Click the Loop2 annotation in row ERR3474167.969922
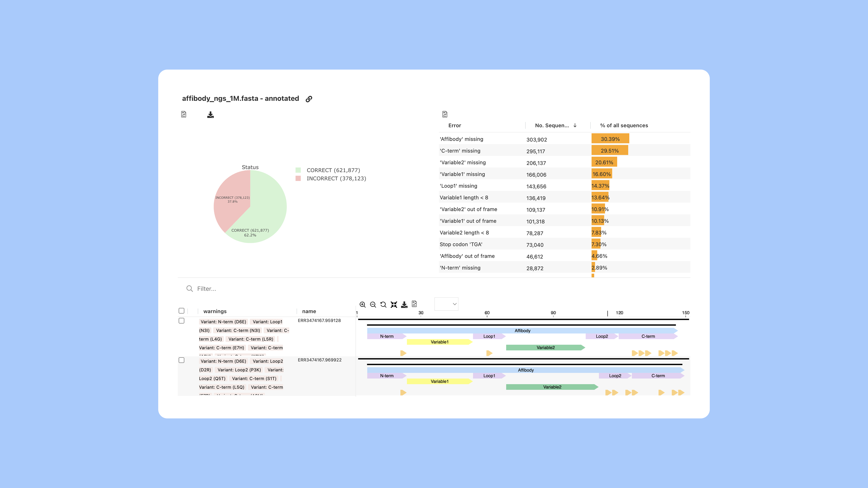This screenshot has height=488, width=868. coord(615,375)
